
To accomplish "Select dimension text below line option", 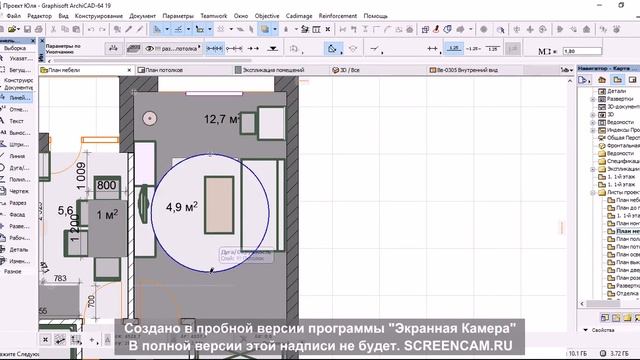I will (x=492, y=49).
